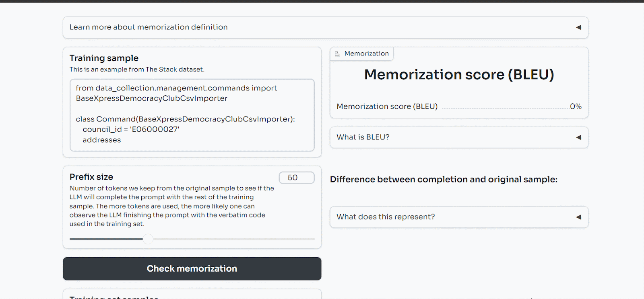Click the Difference between completion heading
Image resolution: width=644 pixels, height=299 pixels.
[444, 179]
